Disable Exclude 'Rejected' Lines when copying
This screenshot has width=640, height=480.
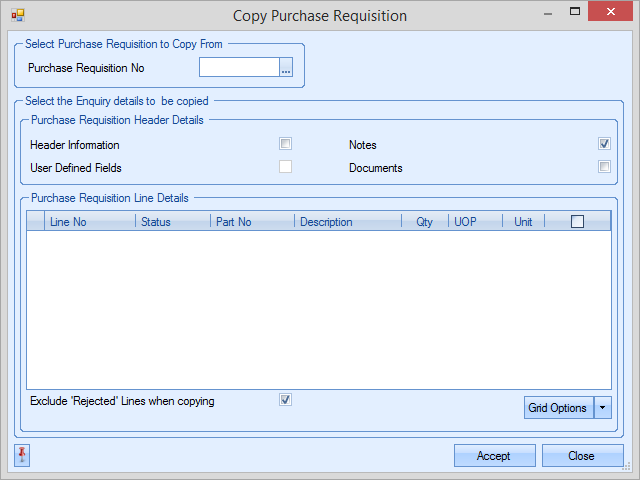[286, 400]
